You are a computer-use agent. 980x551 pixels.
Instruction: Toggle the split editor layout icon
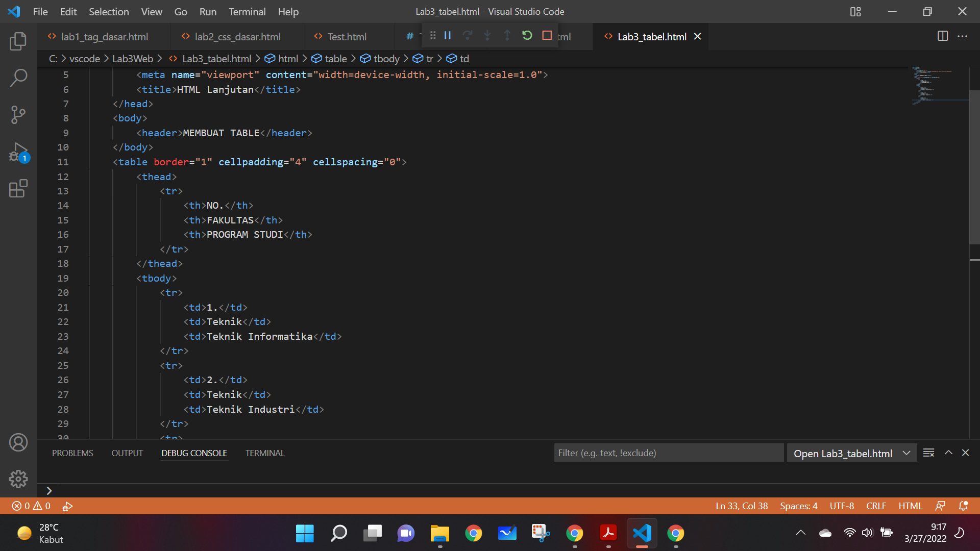942,36
